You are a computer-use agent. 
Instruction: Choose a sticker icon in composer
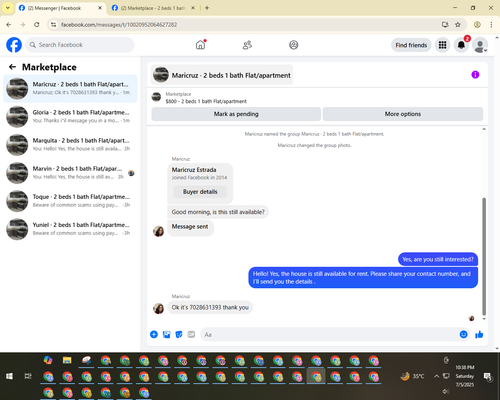tap(179, 334)
